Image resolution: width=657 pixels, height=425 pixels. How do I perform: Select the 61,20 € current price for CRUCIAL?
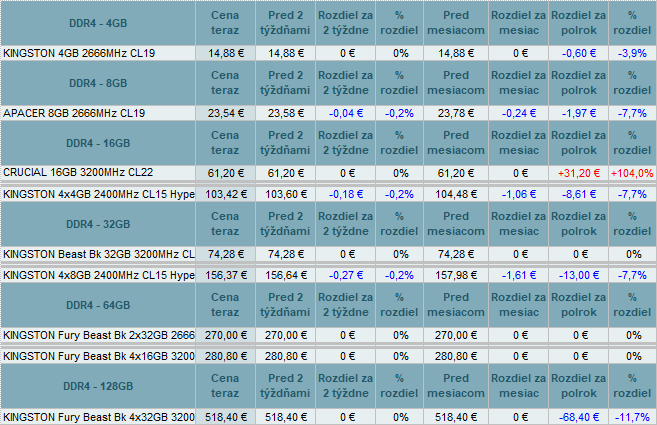tap(225, 173)
